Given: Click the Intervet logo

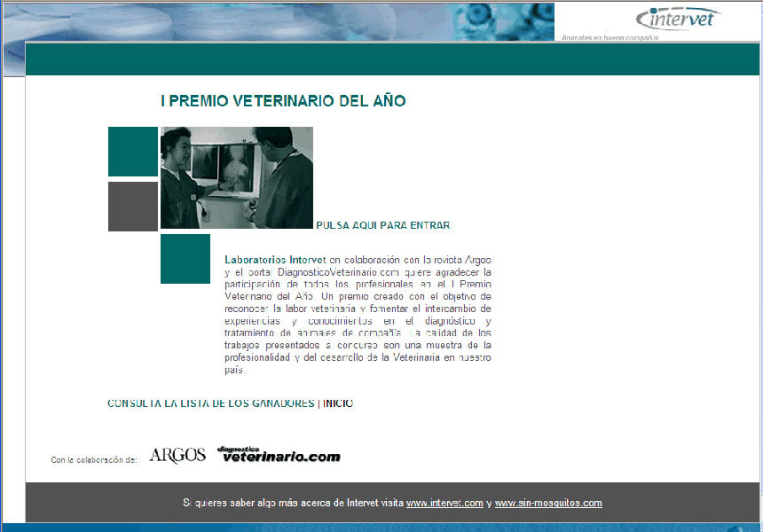Looking at the screenshot, I should click(x=679, y=19).
